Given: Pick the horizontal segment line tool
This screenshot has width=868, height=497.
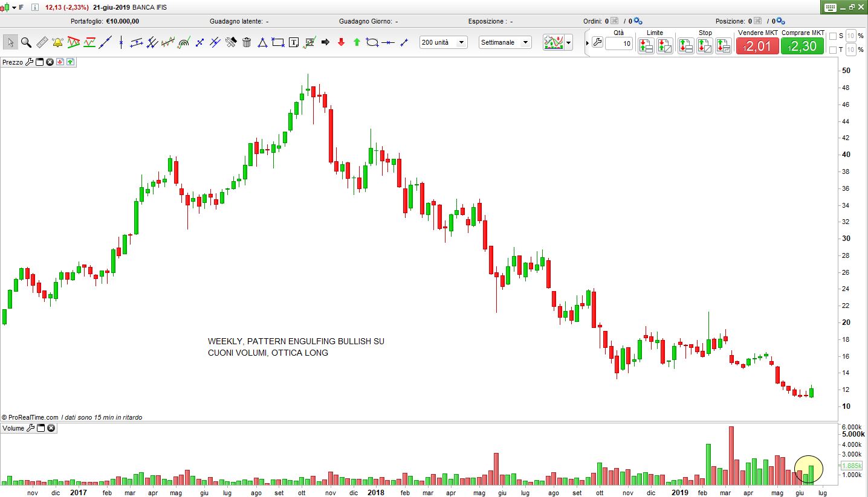Looking at the screenshot, I should 388,42.
